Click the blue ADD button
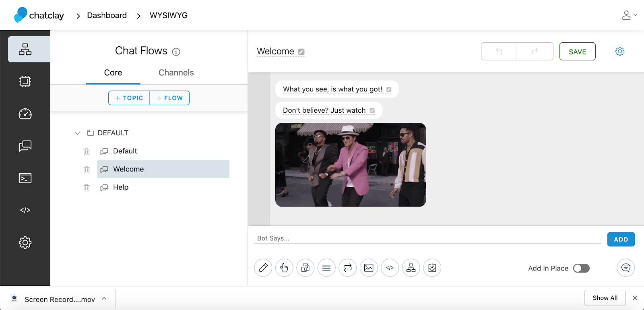Viewport: 644px width, 310px height. (x=621, y=239)
